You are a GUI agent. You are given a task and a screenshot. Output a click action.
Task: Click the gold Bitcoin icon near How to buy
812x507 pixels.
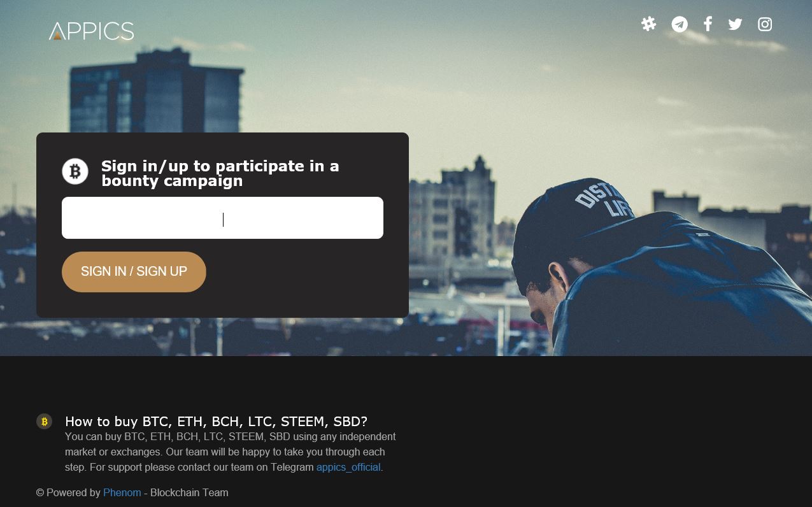click(x=44, y=421)
